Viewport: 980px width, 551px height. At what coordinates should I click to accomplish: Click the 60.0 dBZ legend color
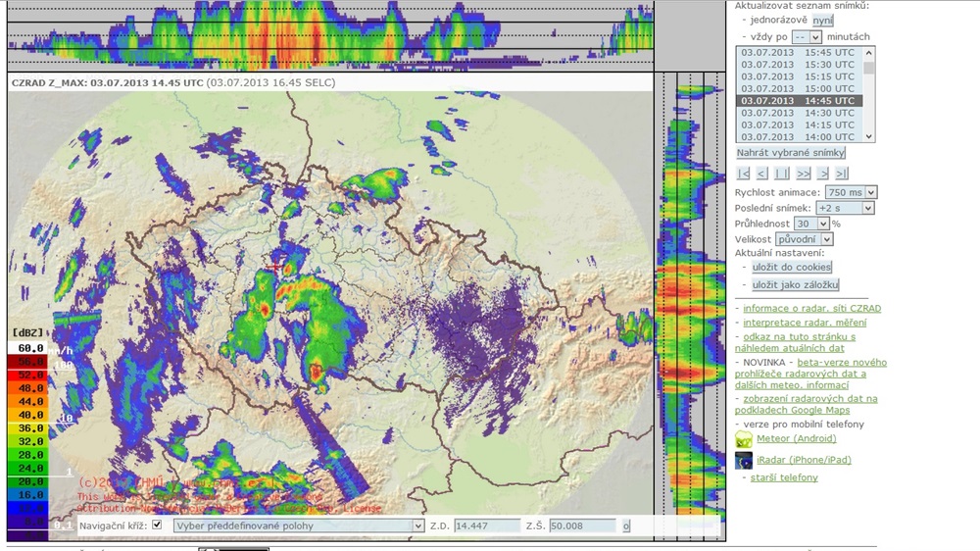point(27,348)
